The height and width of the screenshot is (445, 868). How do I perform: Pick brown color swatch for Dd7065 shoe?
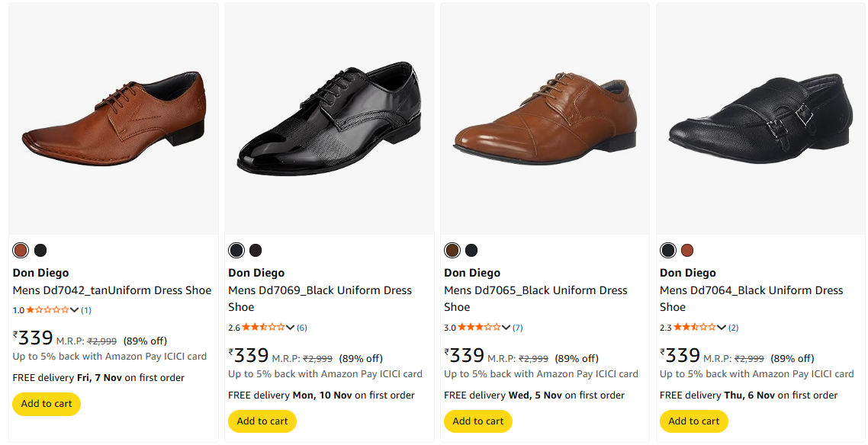pos(452,250)
